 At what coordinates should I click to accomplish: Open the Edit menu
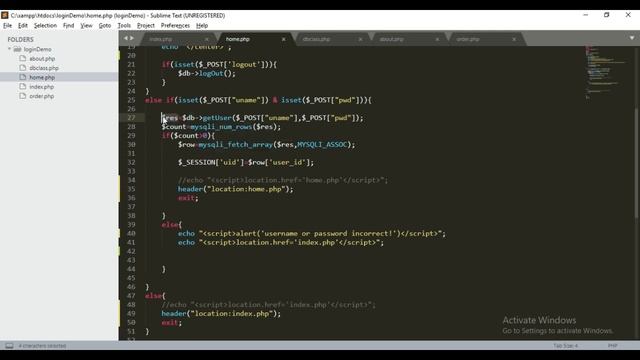tap(22, 25)
